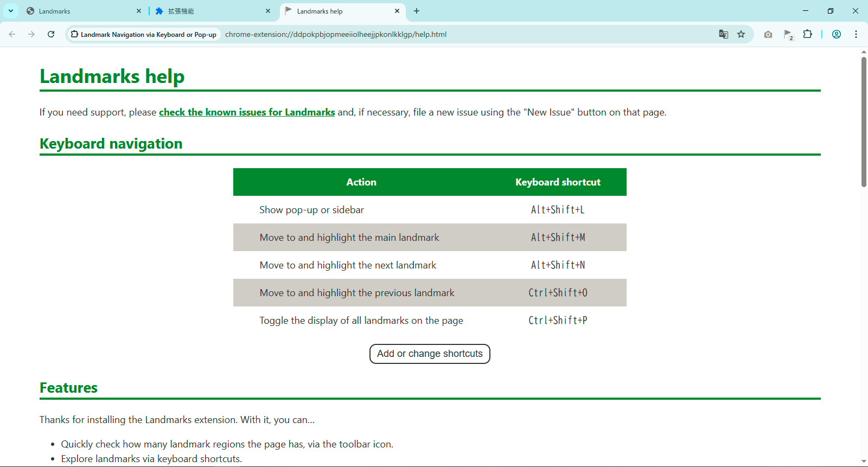Click the Alt+Shift+M shortcut cell
Image resolution: width=868 pixels, height=467 pixels.
click(558, 238)
